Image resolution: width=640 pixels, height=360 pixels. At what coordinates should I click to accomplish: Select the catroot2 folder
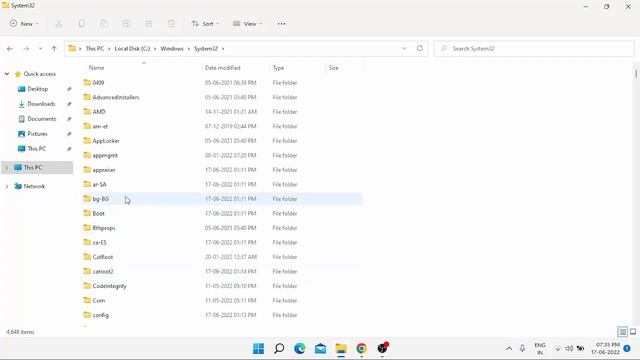point(103,271)
